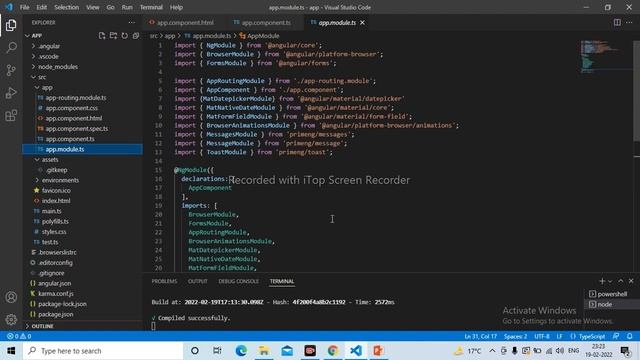Switch to the OUTPUT panel tab

click(x=198, y=281)
